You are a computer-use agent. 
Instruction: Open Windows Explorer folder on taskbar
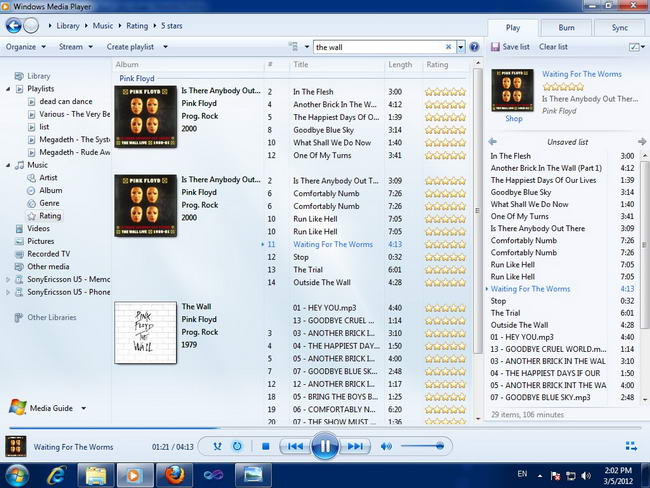pos(95,475)
